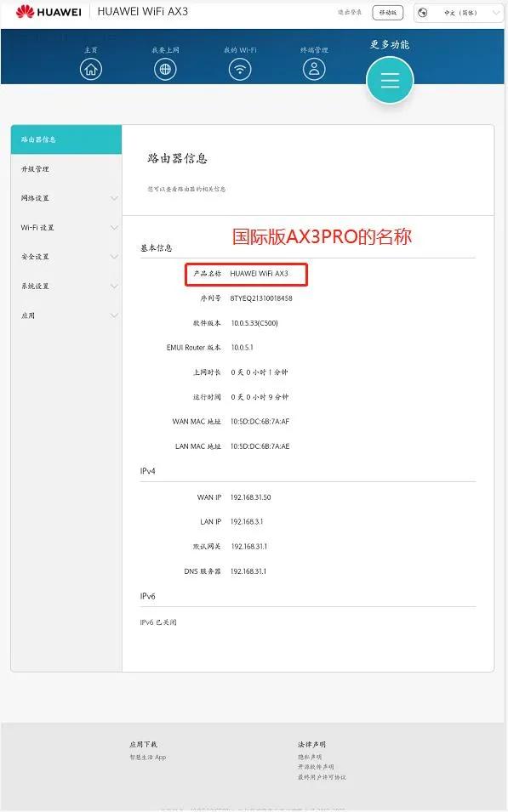Image resolution: width=508 pixels, height=812 pixels.
Task: Click WAN MAC value 10:5D:DC:6B:7A:AF
Action: [260, 422]
